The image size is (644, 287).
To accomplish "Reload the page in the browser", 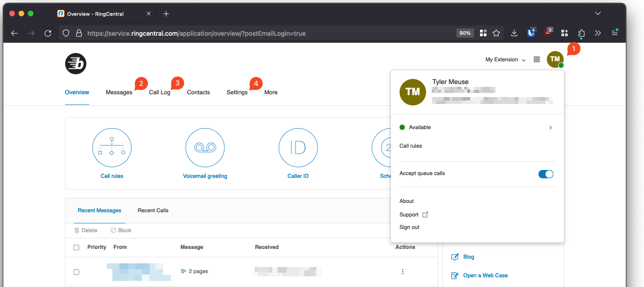I will [47, 33].
